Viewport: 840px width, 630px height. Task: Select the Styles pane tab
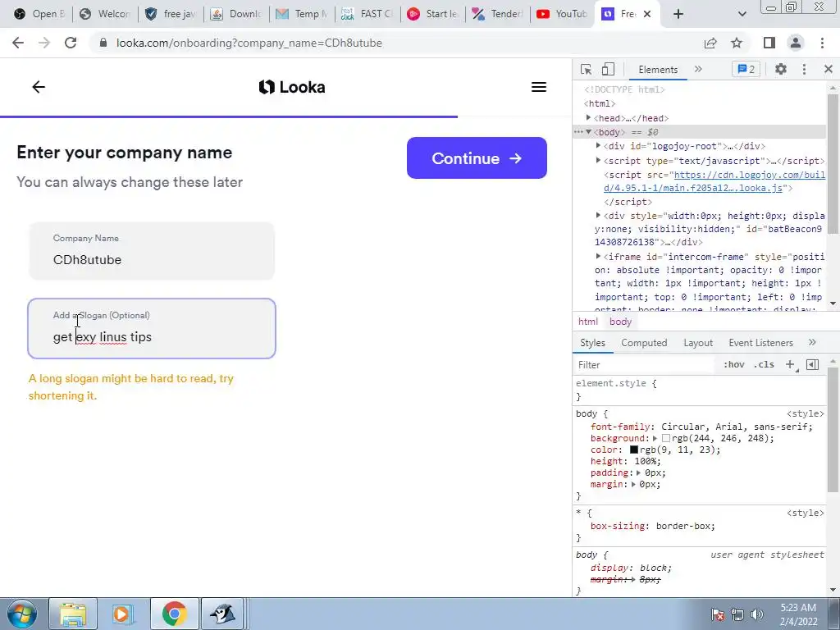(592, 342)
